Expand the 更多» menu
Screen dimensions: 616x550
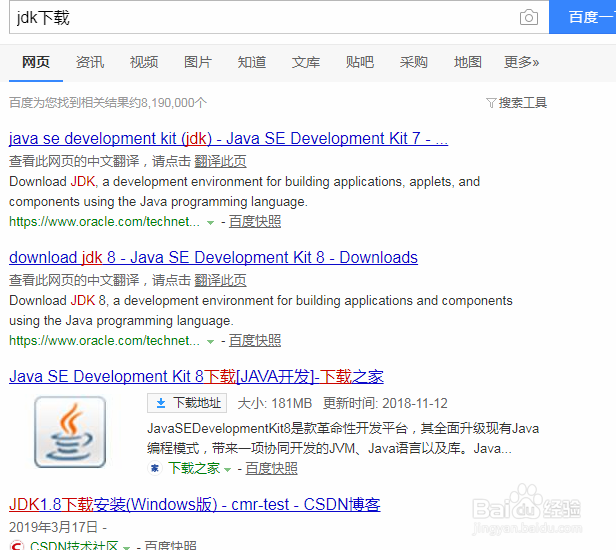pos(521,62)
